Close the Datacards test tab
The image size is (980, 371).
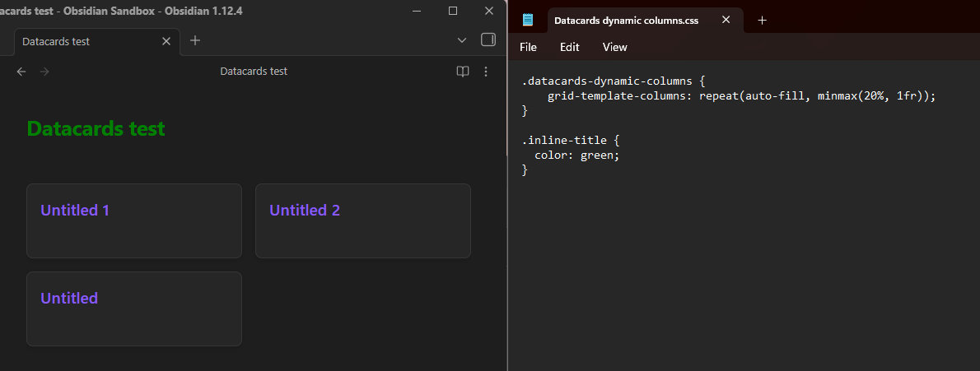coord(166,41)
